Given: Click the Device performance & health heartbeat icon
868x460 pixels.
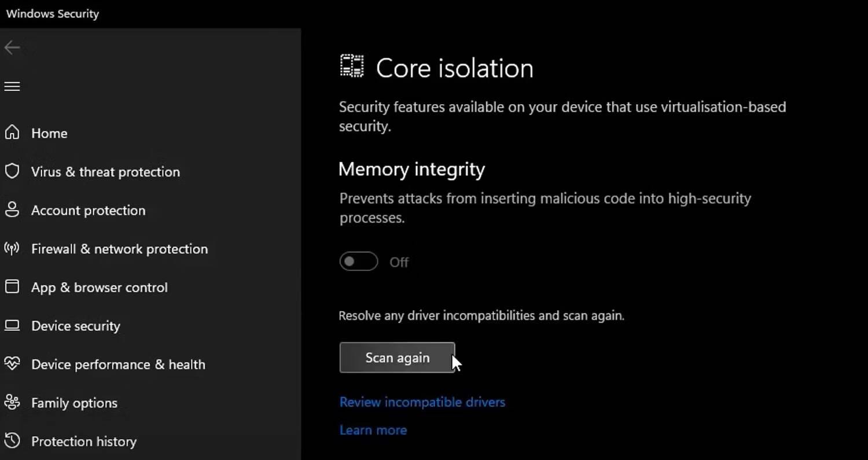Looking at the screenshot, I should 12,364.
